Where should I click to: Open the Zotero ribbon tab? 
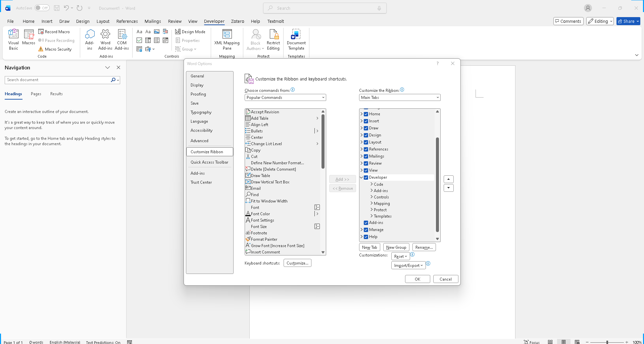pos(238,21)
